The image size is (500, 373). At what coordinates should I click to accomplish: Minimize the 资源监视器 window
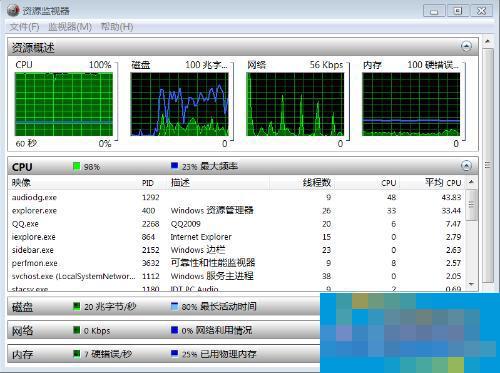point(434,11)
